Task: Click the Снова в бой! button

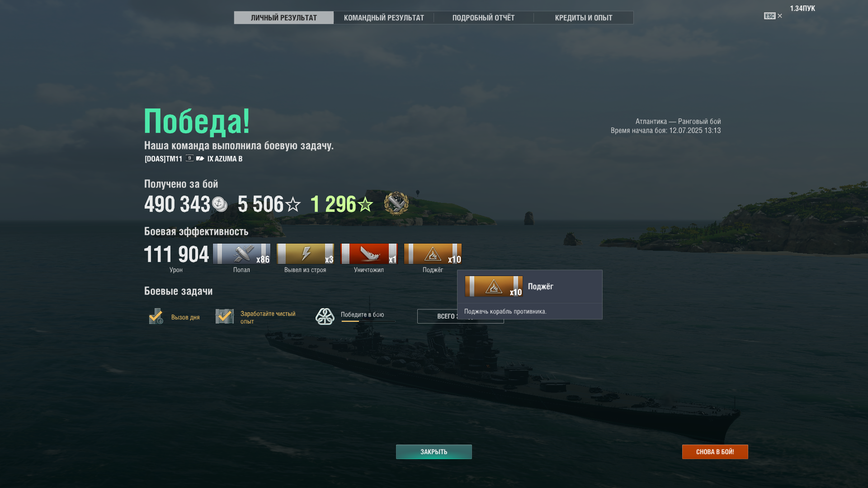Action: tap(715, 452)
